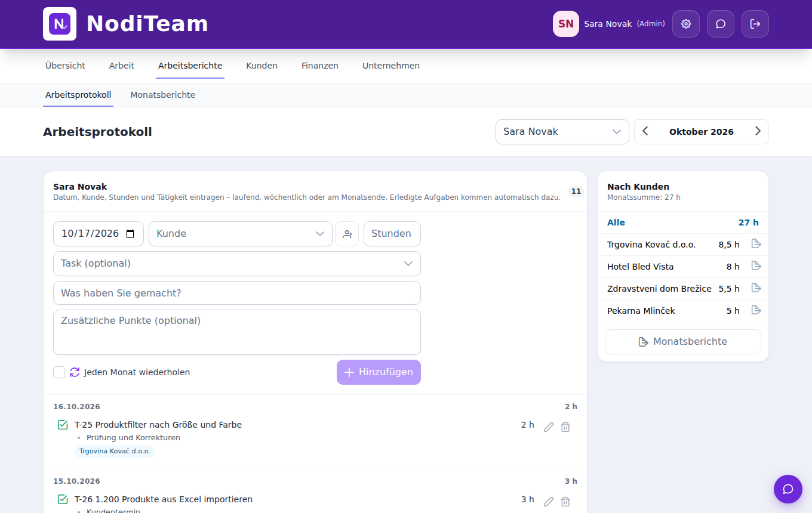Focus the Stunden input field

392,234
